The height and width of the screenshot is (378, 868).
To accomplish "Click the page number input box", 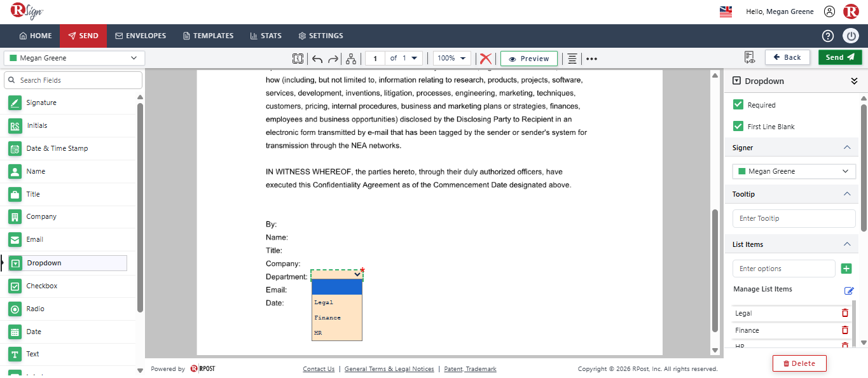I will [375, 59].
